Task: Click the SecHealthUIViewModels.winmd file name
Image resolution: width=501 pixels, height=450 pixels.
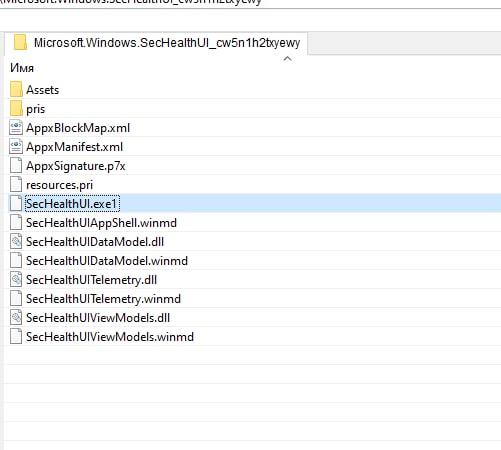Action: (x=110, y=337)
